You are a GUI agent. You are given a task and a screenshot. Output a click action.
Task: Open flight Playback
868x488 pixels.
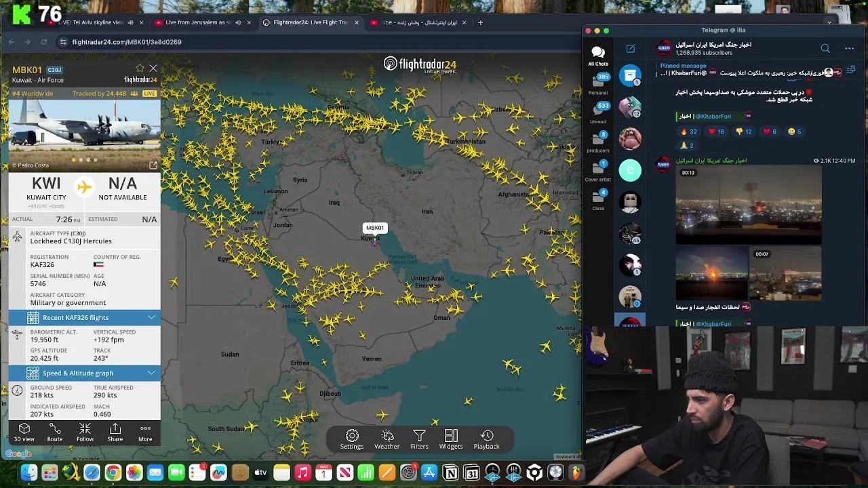(x=486, y=440)
